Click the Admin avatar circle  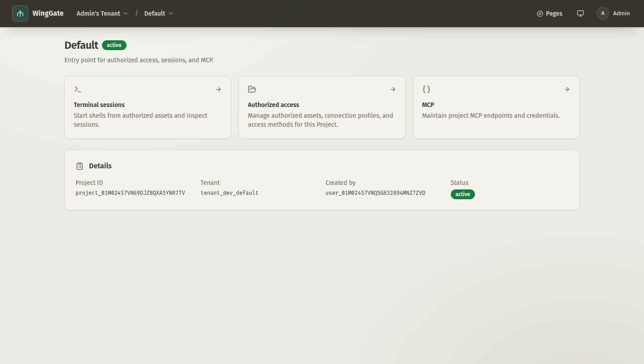603,13
